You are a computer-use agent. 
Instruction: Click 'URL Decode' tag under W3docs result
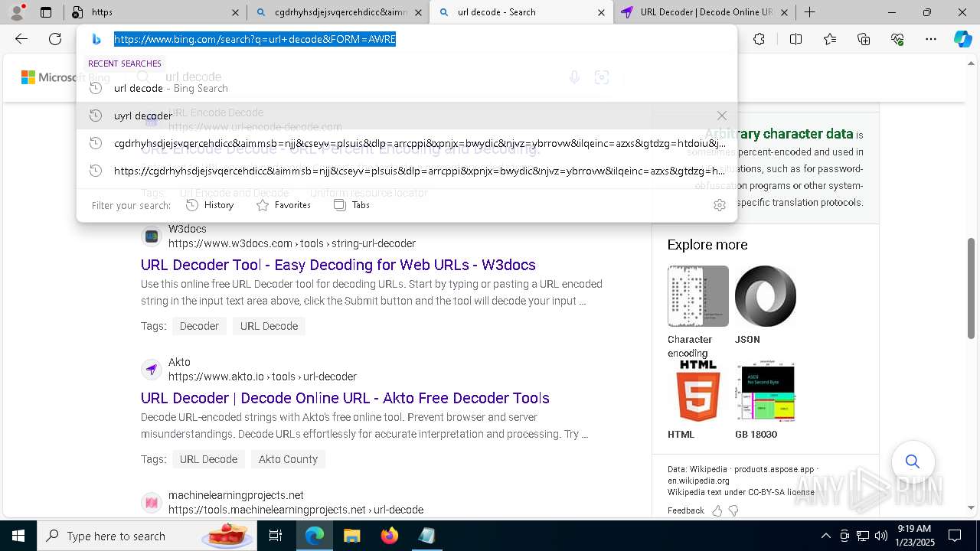click(x=269, y=326)
